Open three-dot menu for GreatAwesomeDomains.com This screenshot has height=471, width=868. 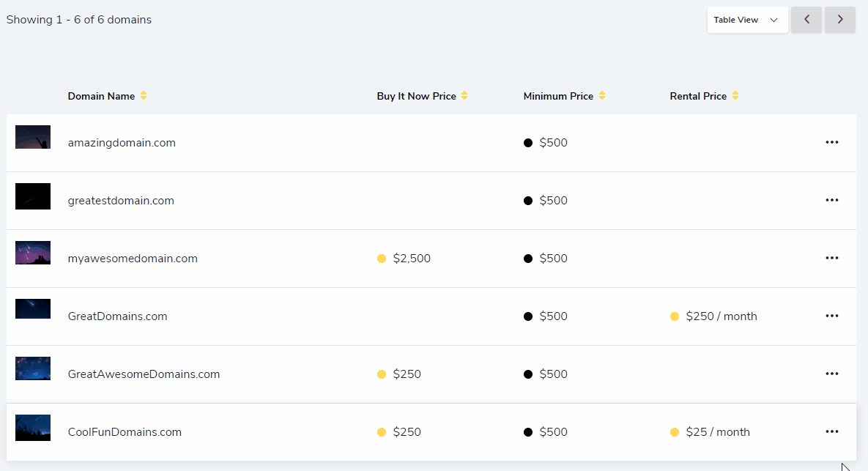click(x=831, y=374)
